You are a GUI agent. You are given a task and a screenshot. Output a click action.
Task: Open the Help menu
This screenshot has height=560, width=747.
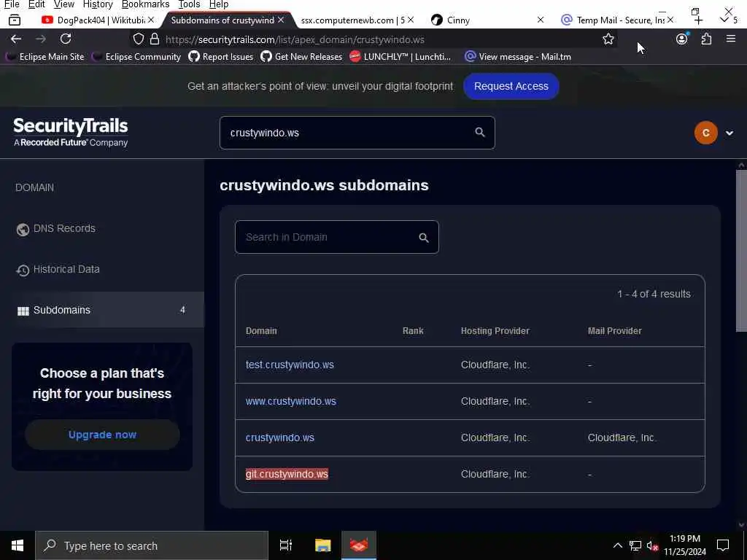(219, 4)
